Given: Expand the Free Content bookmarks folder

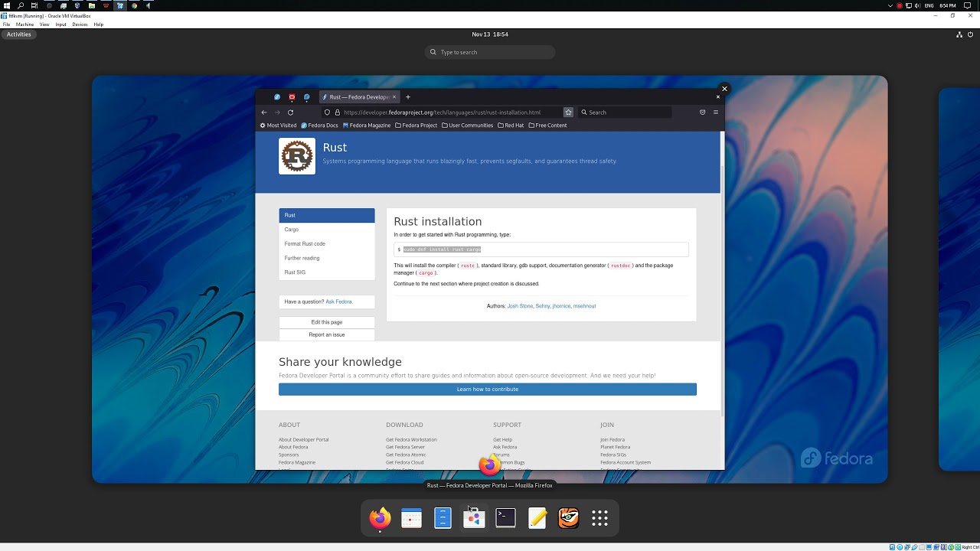Looking at the screenshot, I should 547,126.
